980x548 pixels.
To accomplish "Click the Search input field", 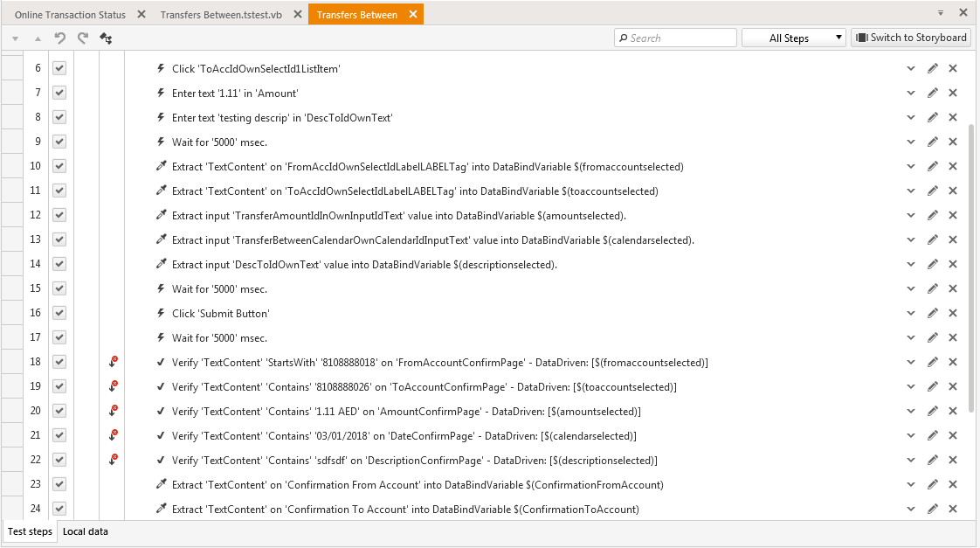I will pyautogui.click(x=677, y=38).
